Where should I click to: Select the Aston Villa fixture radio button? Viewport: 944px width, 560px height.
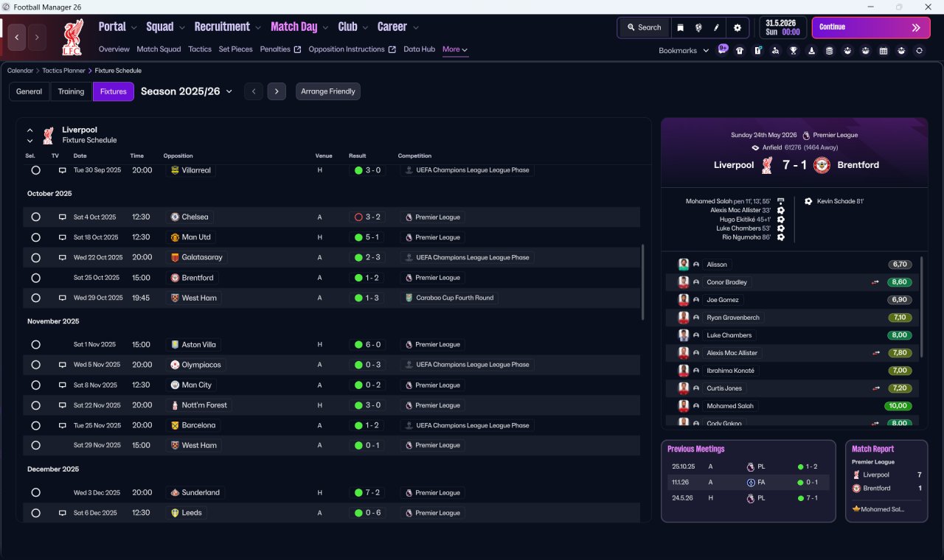(35, 345)
